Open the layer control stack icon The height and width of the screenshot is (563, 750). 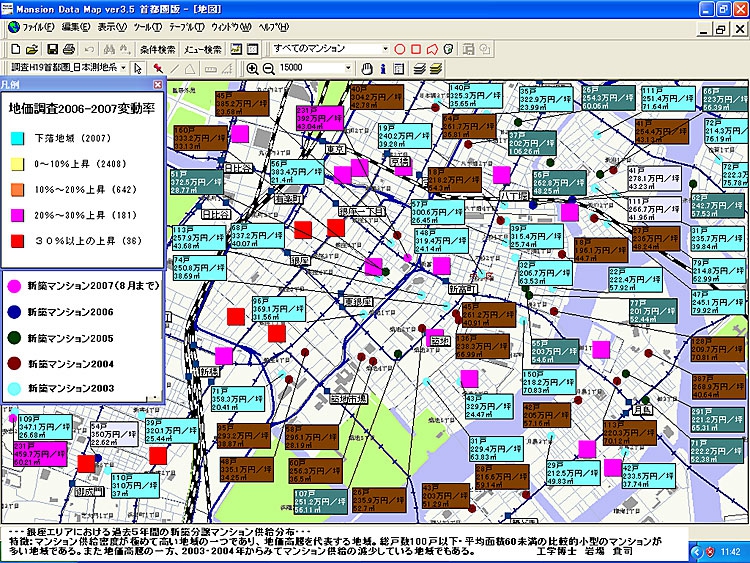point(419,68)
